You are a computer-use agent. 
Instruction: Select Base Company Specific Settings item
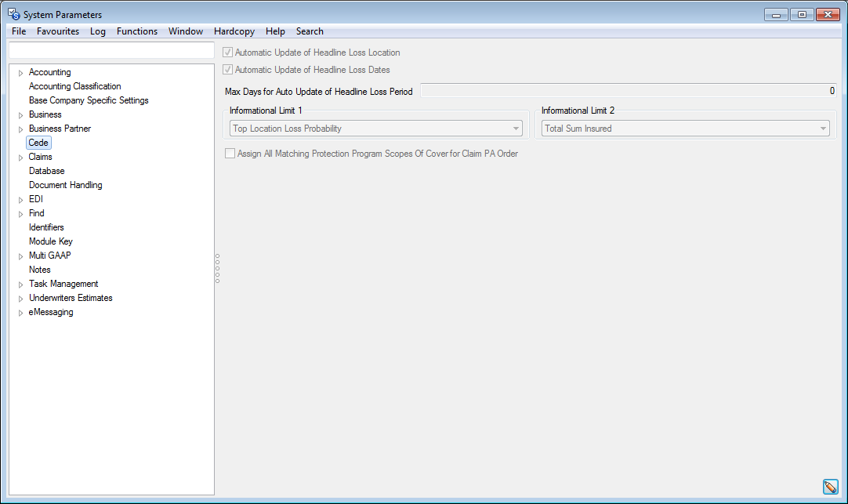click(x=89, y=100)
